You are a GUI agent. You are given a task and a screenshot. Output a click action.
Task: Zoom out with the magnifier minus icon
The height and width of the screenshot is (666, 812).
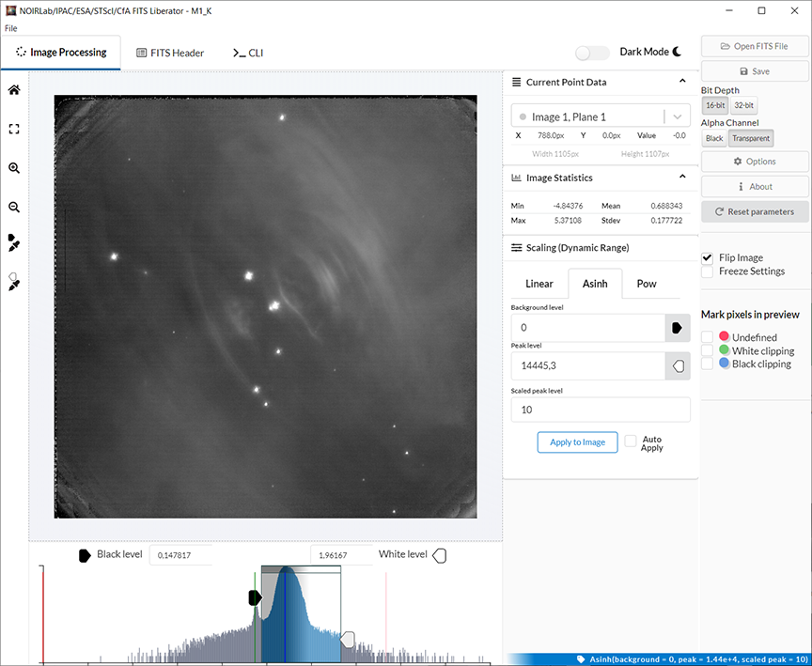click(14, 207)
